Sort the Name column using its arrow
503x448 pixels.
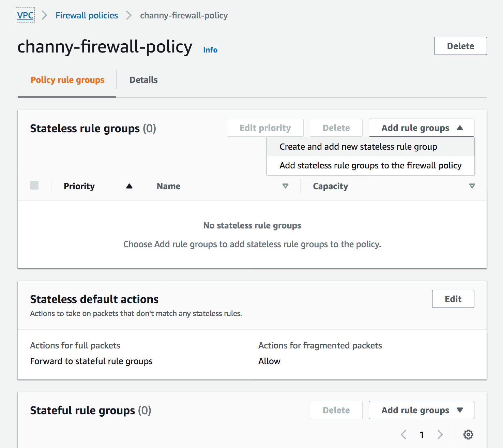pyautogui.click(x=285, y=186)
